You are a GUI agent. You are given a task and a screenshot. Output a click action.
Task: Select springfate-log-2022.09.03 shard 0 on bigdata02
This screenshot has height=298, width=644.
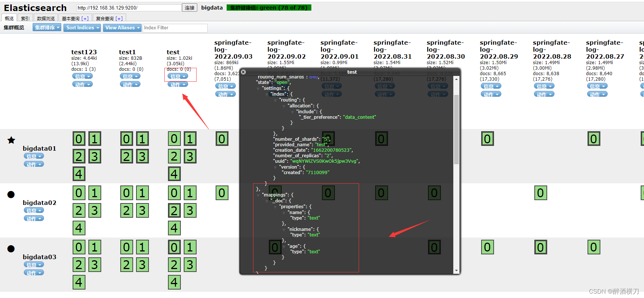[x=222, y=193]
